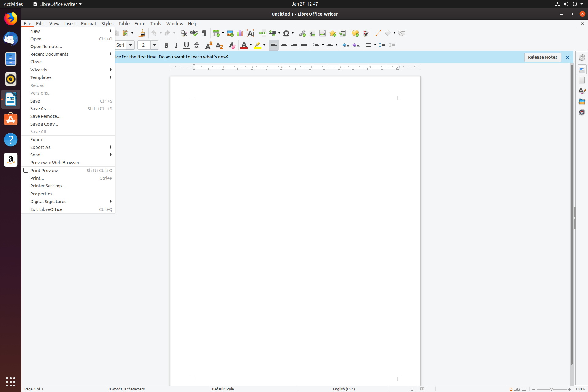The height and width of the screenshot is (392, 588).
Task: Open the sidebar Gallery icon
Action: (x=582, y=101)
